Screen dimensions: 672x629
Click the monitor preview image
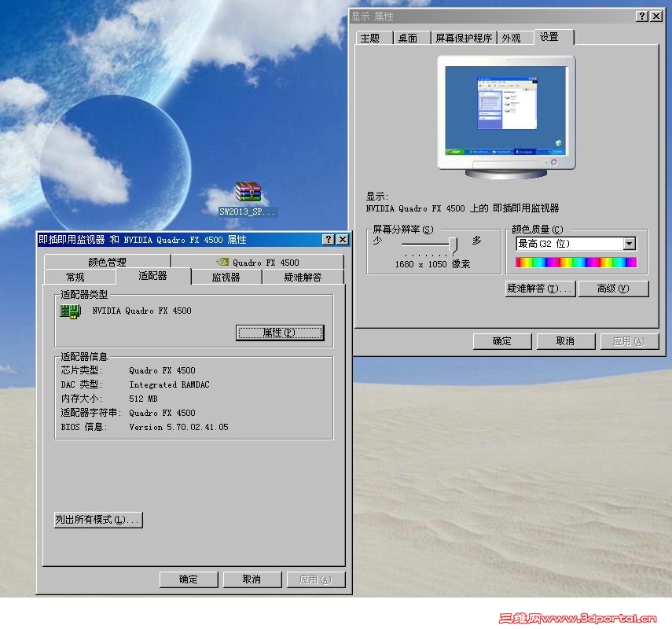[x=506, y=116]
